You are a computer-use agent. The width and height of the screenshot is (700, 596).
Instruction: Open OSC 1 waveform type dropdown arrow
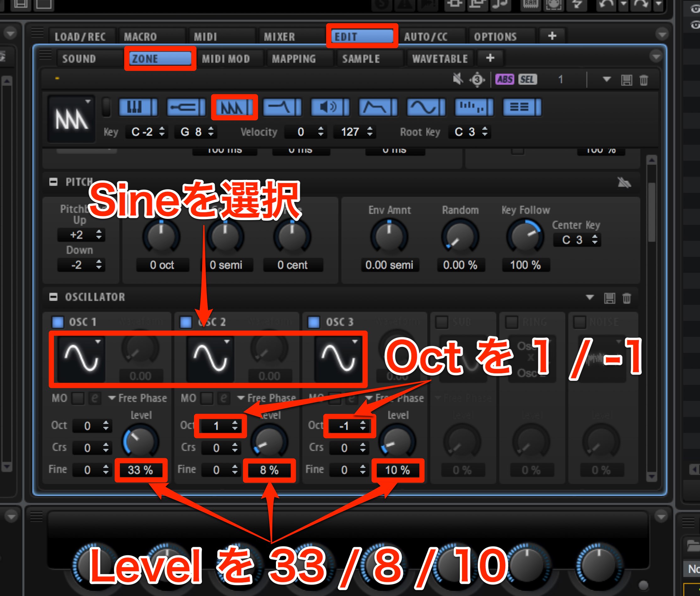(98, 342)
